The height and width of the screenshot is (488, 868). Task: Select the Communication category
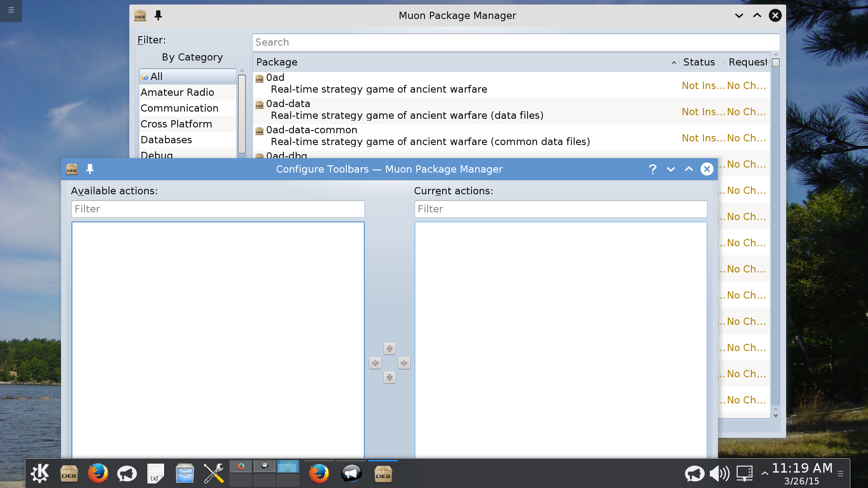point(188,108)
